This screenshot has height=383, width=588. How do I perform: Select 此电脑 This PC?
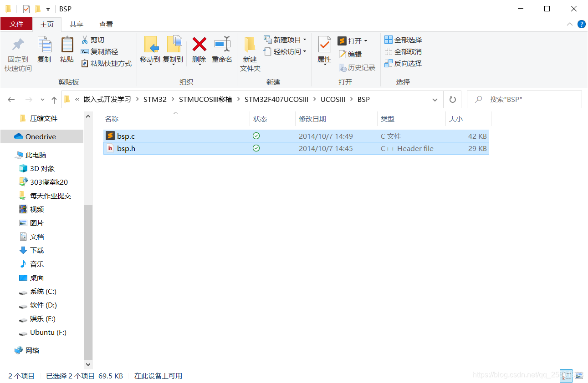point(36,155)
